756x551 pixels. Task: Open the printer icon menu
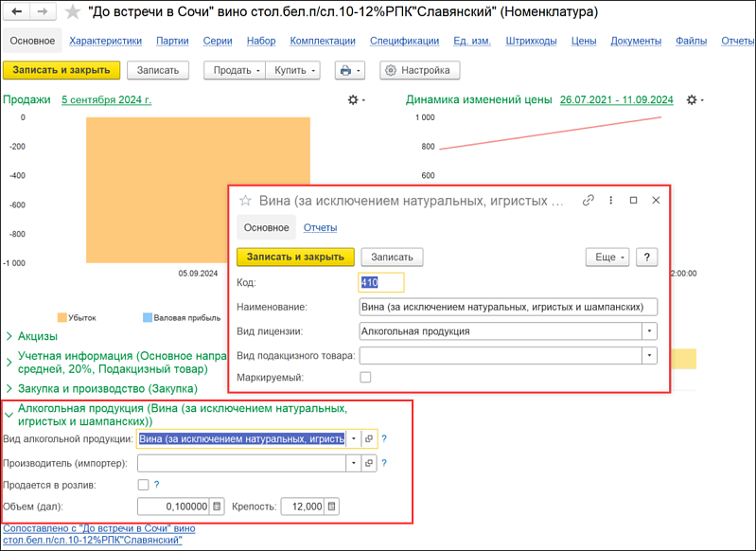tap(350, 70)
